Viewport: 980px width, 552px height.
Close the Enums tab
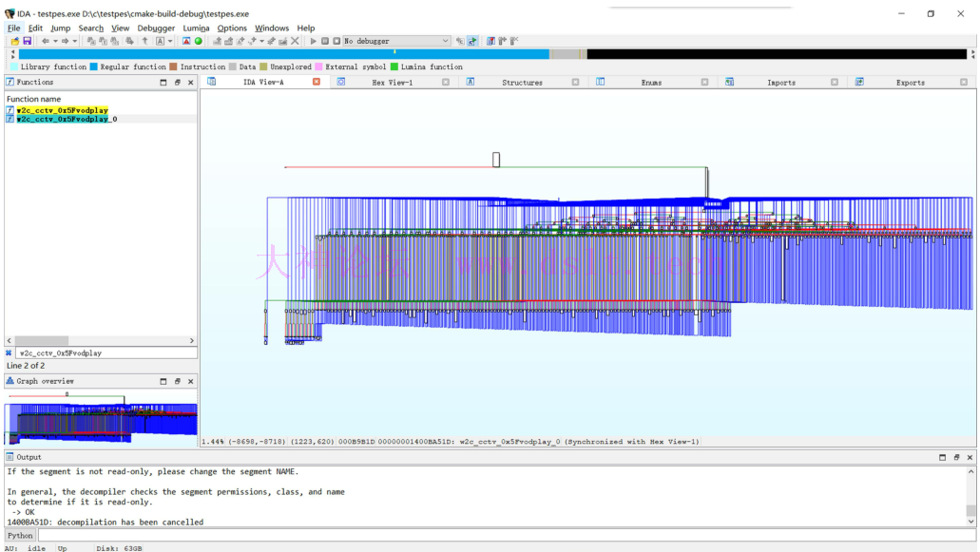(704, 82)
